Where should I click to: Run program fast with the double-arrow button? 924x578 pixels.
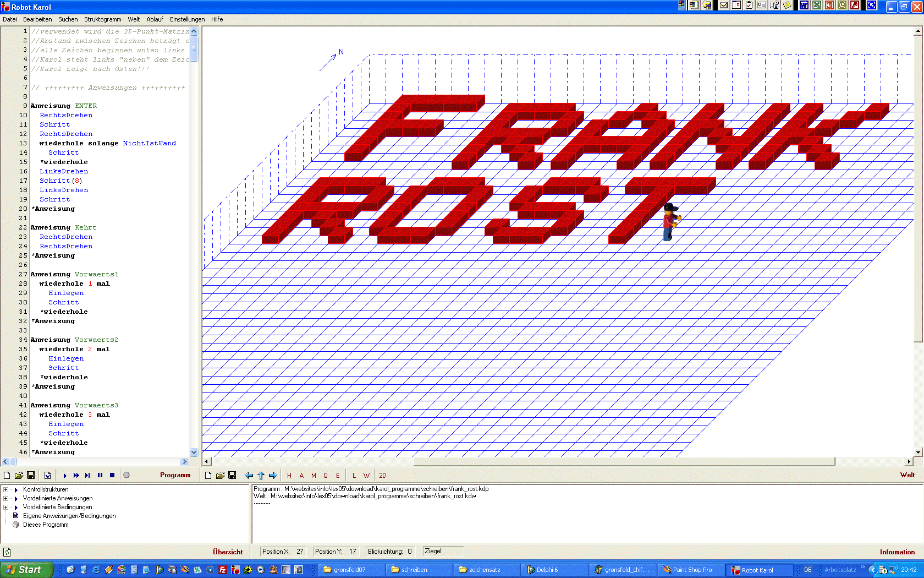pos(76,475)
